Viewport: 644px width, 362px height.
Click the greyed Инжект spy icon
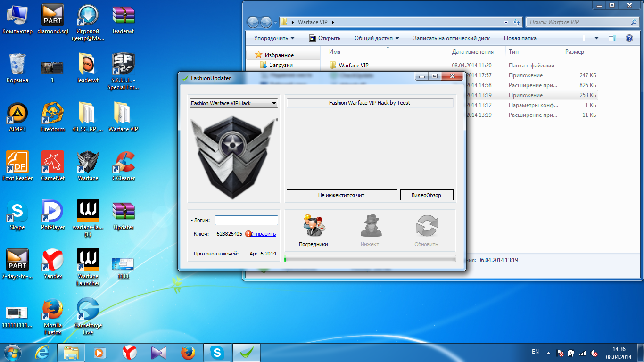[371, 226]
